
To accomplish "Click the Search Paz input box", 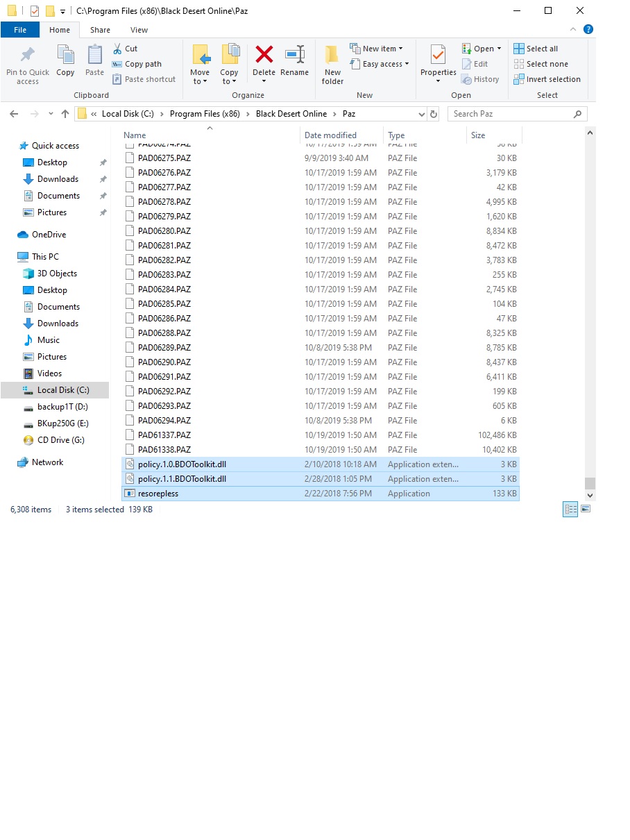I will tap(510, 114).
